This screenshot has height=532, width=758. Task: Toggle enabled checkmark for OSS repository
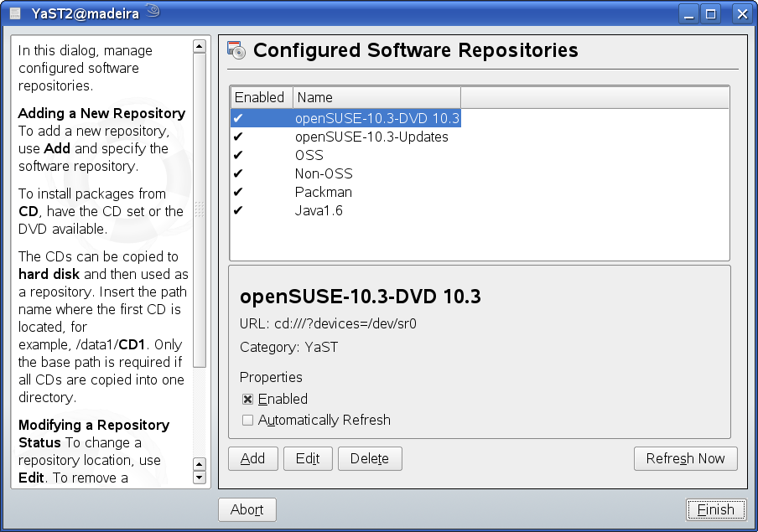[x=238, y=155]
